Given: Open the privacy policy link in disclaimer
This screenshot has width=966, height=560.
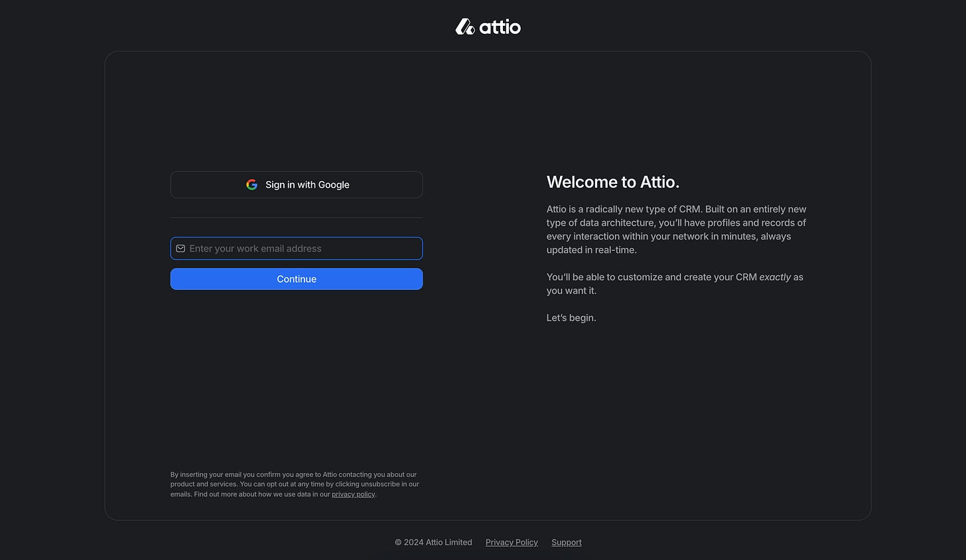Looking at the screenshot, I should (x=353, y=494).
